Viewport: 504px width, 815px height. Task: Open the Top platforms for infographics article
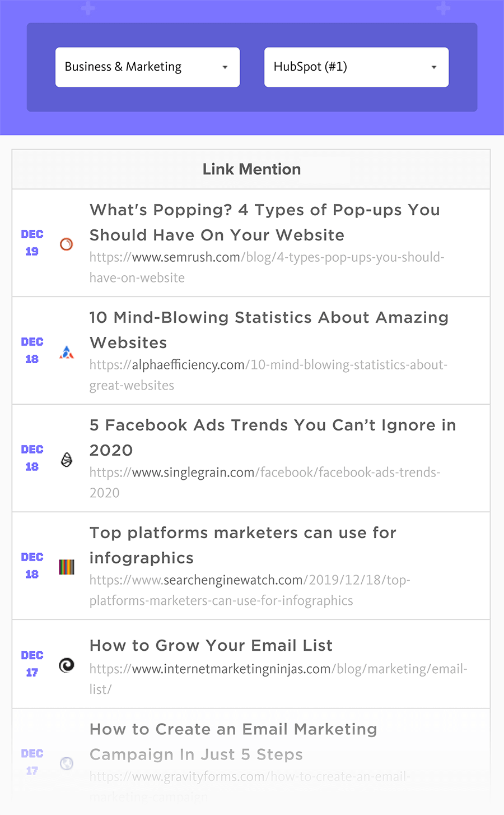[243, 545]
